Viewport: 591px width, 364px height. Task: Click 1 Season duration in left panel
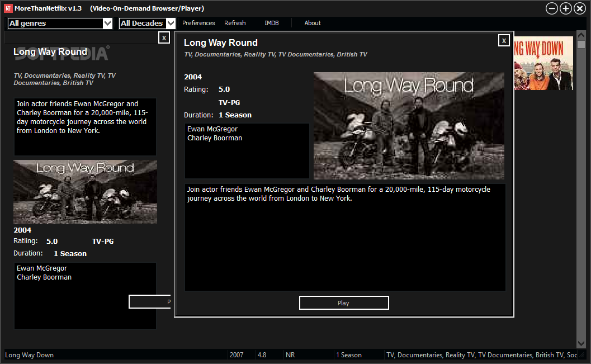click(x=70, y=254)
